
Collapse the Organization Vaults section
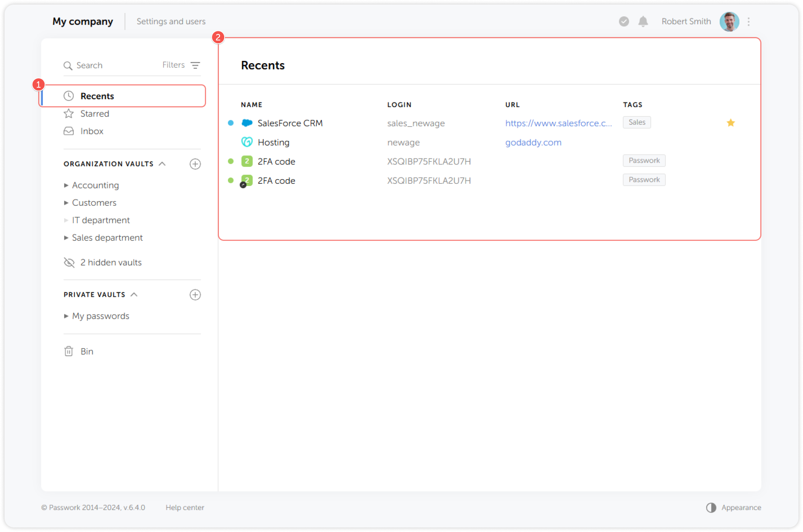tap(162, 164)
